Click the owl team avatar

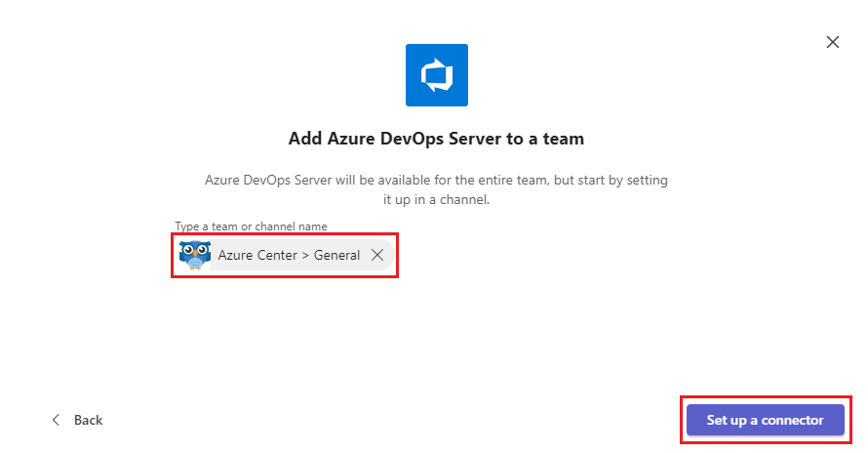point(195,256)
